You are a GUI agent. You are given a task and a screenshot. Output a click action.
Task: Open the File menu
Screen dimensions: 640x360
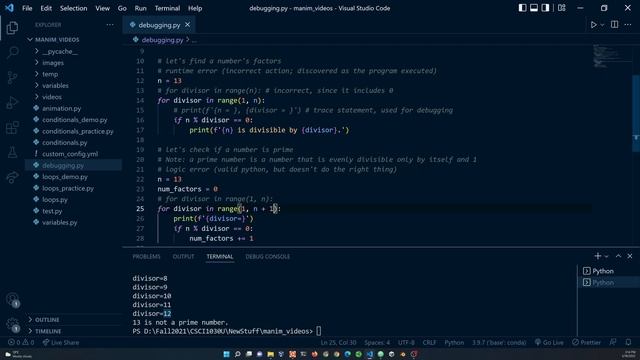[x=27, y=8]
